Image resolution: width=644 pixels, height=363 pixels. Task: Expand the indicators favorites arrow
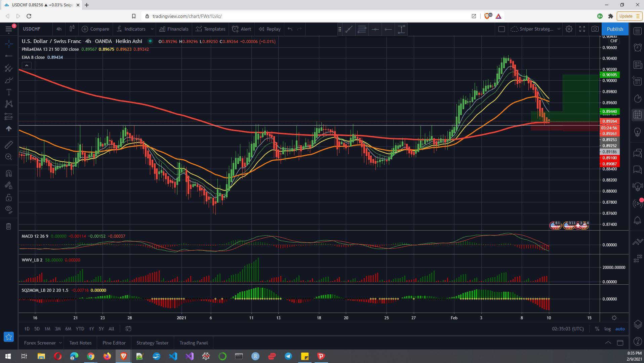click(x=152, y=29)
